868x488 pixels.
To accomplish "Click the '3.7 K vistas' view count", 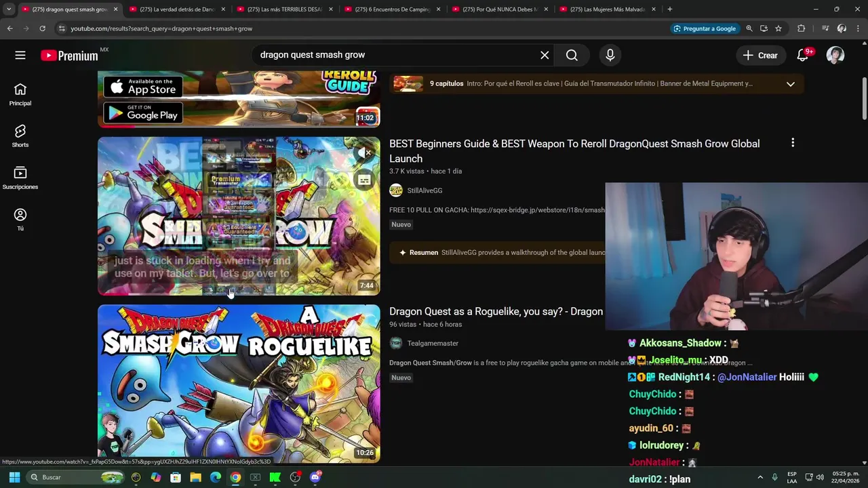I will click(407, 171).
